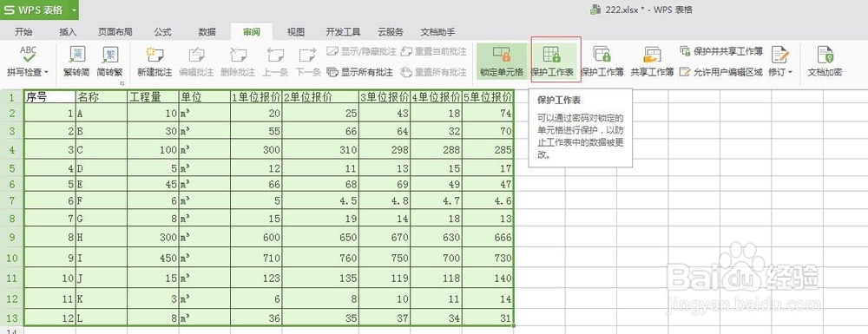
Task: Go to next comment (下一条)
Action: pyautogui.click(x=308, y=62)
